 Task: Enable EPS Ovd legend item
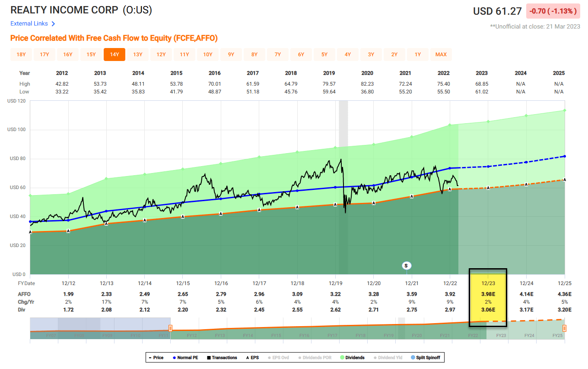click(280, 358)
